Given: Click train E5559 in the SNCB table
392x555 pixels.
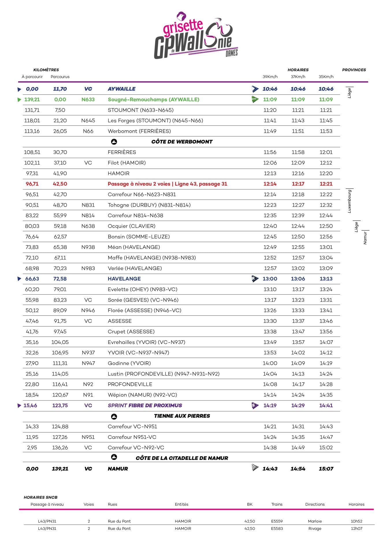Looking at the screenshot, I should click(x=277, y=521).
